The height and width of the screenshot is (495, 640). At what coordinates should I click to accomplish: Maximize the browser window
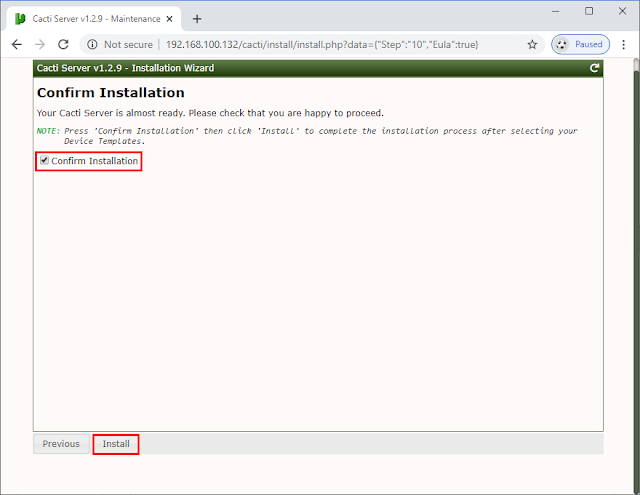click(x=589, y=11)
